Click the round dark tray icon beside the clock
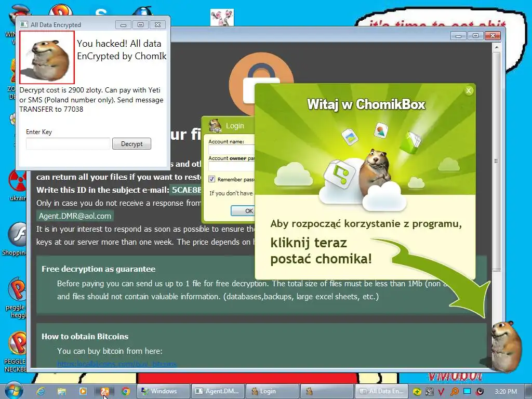 point(480,392)
